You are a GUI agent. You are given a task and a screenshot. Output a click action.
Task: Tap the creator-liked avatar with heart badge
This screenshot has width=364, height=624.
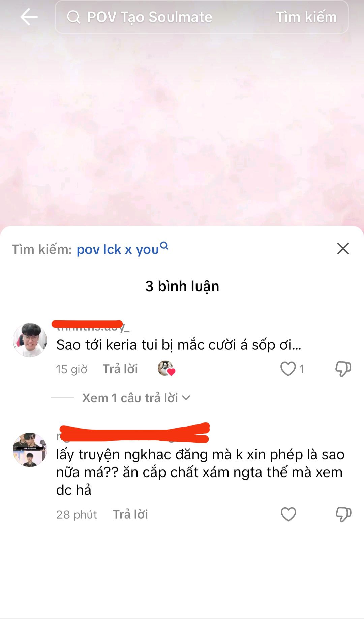coord(166,369)
